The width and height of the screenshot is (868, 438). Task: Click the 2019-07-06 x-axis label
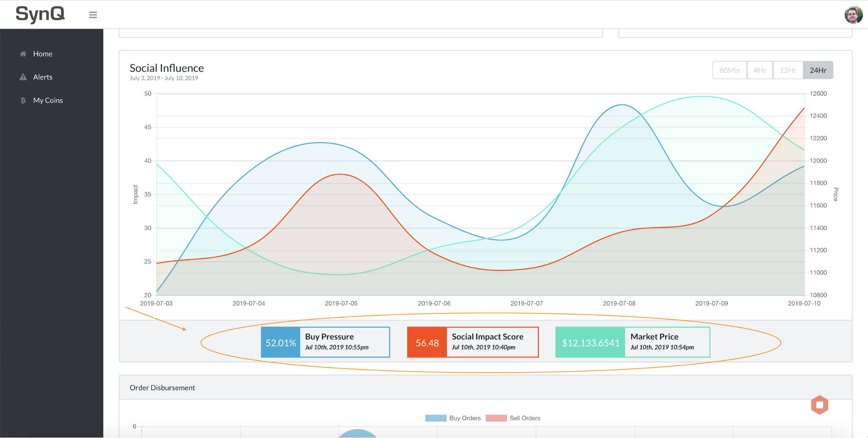tap(434, 303)
